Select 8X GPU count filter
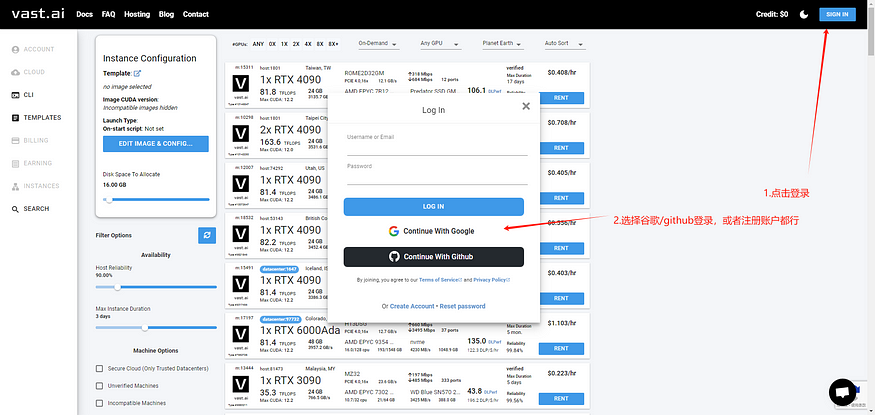875x415 pixels. (x=320, y=44)
